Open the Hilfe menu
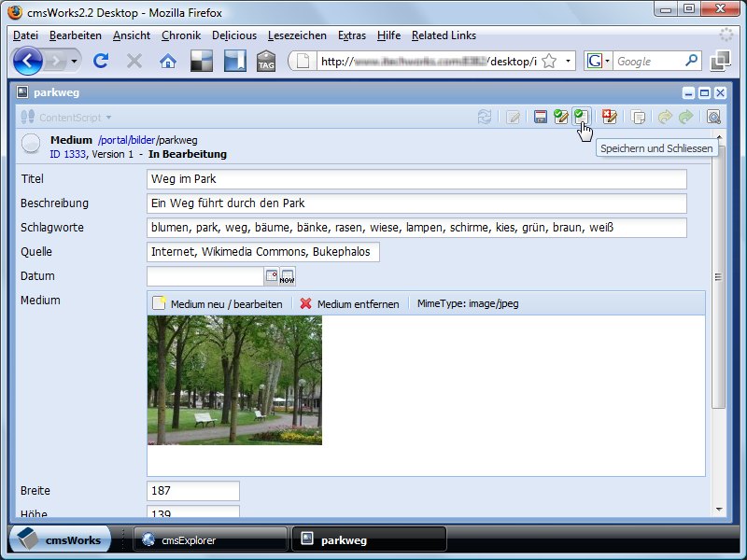Image resolution: width=747 pixels, height=560 pixels. [x=388, y=35]
